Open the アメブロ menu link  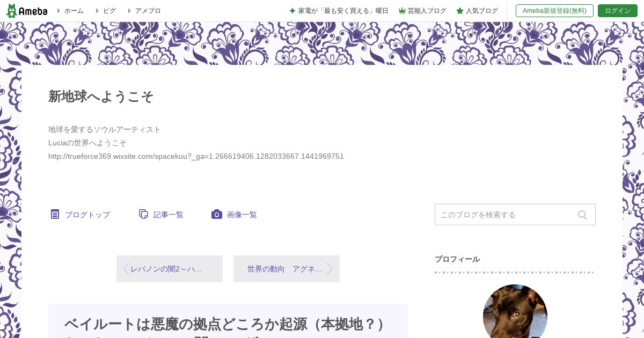click(x=144, y=11)
